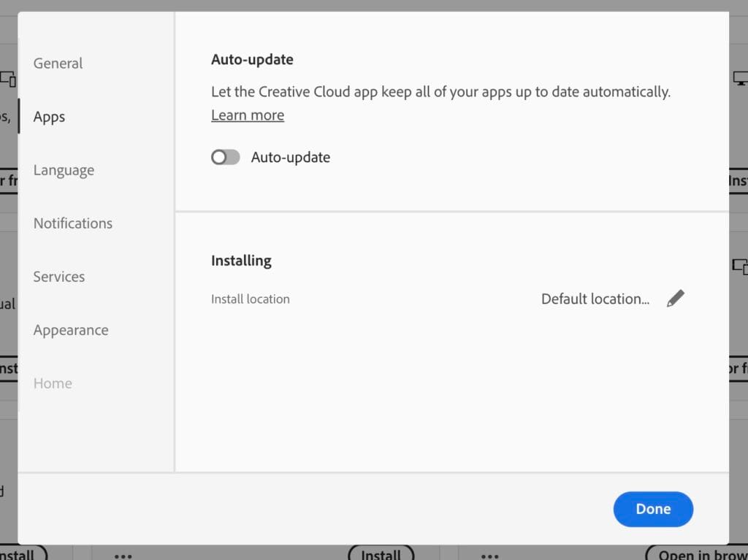This screenshot has height=560, width=748.
Task: Switch to the General settings section
Action: coord(57,64)
